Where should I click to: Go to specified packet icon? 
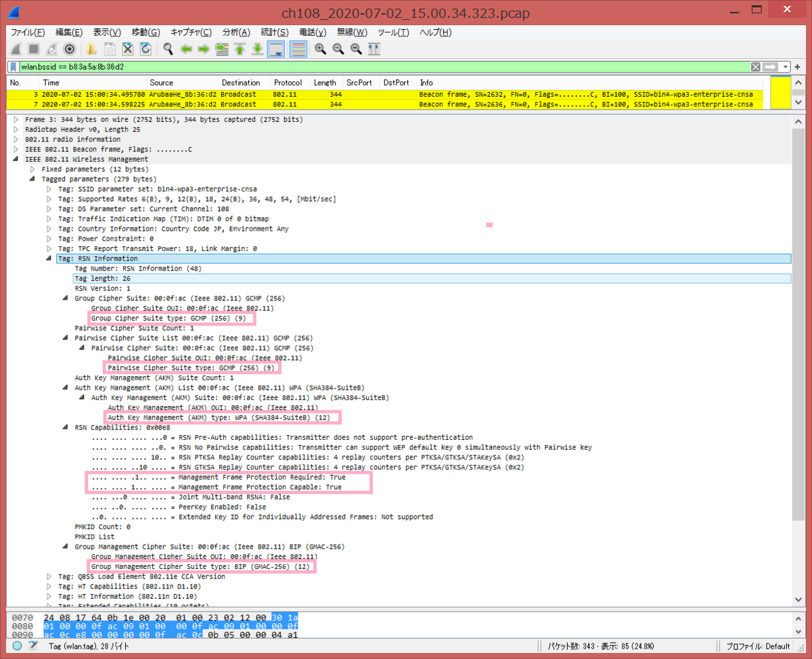coord(221,49)
